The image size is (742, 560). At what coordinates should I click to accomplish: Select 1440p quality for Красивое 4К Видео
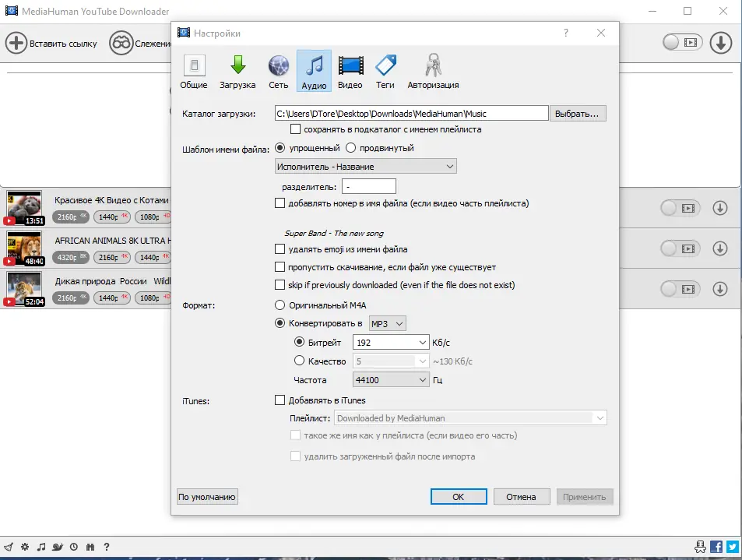[111, 217]
